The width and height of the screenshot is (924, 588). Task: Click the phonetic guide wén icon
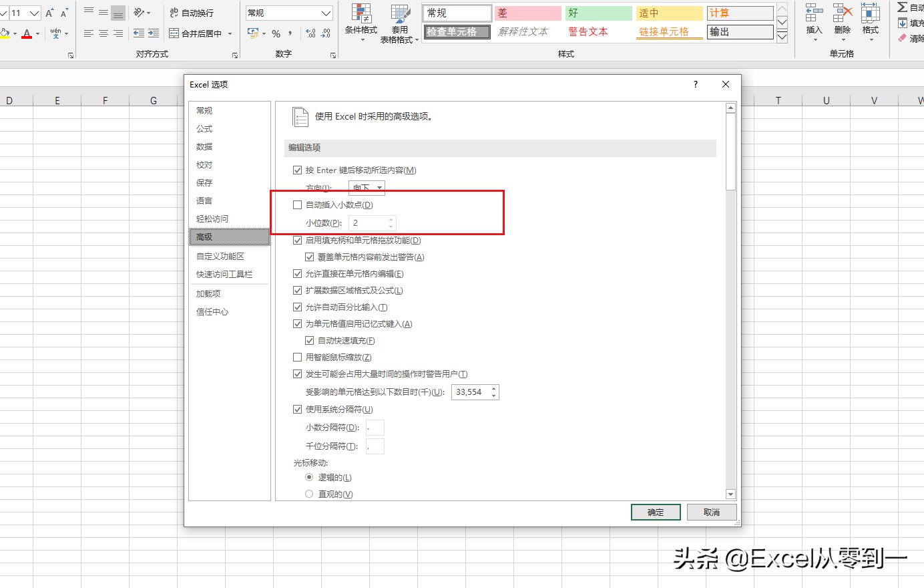tap(55, 33)
